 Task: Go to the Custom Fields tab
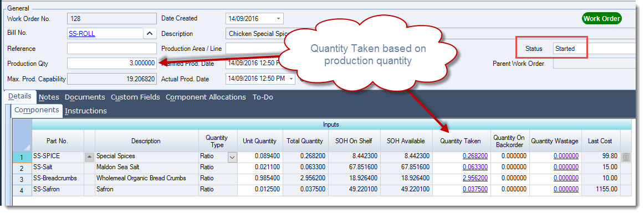(136, 97)
